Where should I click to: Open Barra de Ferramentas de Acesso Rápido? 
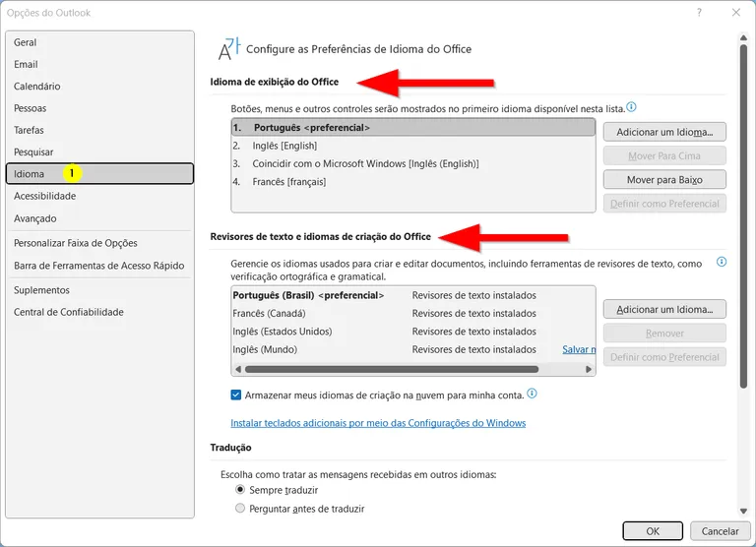(99, 266)
